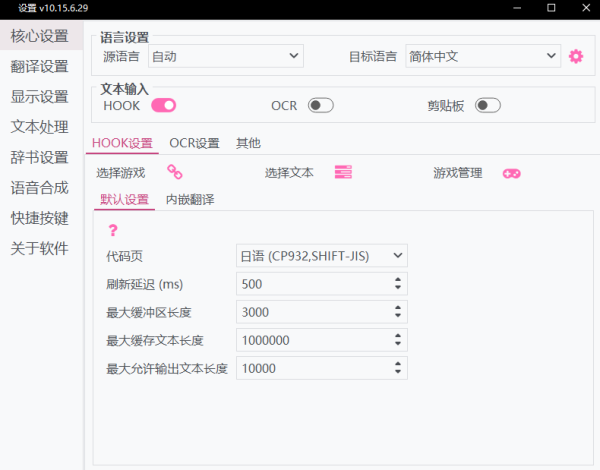
Task: Click the select text list icon
Action: click(343, 172)
